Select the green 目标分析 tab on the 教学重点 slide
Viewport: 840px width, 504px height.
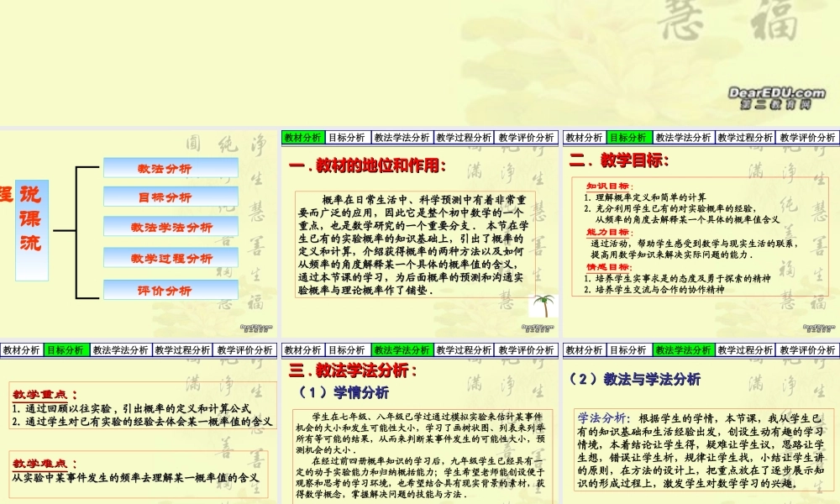point(66,350)
